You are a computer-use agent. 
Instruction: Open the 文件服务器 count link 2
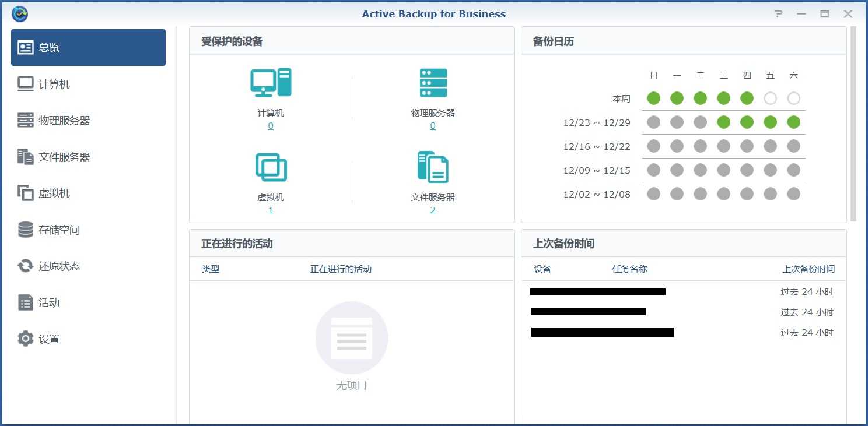[433, 210]
